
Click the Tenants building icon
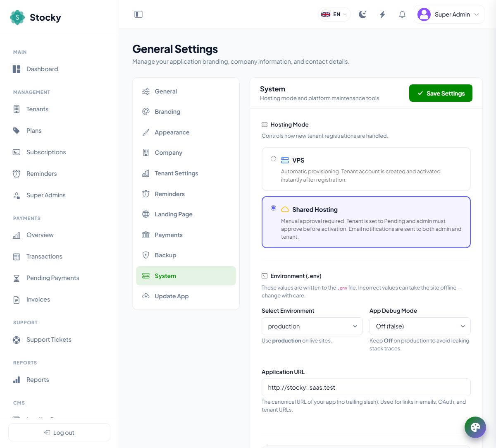click(x=17, y=109)
